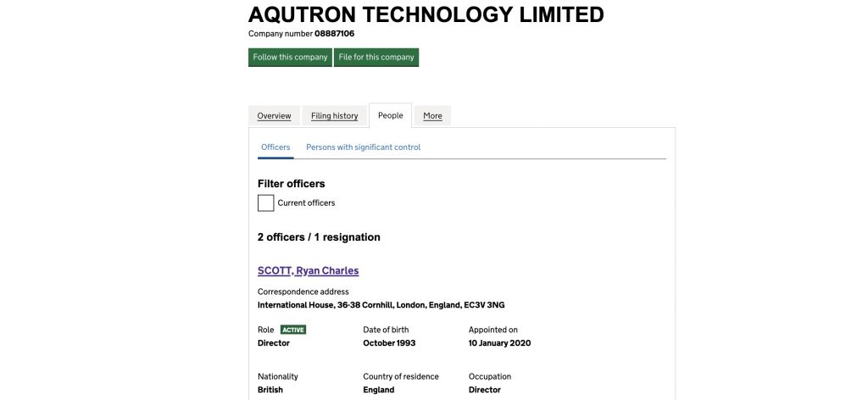Click the green ACTIVE status badge
Viewport: 868px width, 400px height.
click(x=293, y=330)
